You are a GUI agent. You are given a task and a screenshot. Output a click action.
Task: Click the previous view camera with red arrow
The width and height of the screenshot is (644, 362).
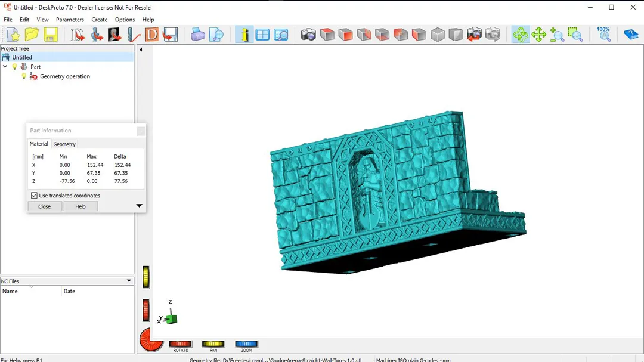474,35
